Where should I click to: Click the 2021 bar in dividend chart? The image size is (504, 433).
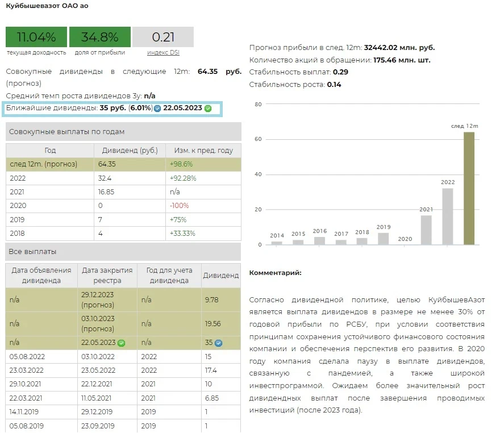pyautogui.click(x=426, y=230)
